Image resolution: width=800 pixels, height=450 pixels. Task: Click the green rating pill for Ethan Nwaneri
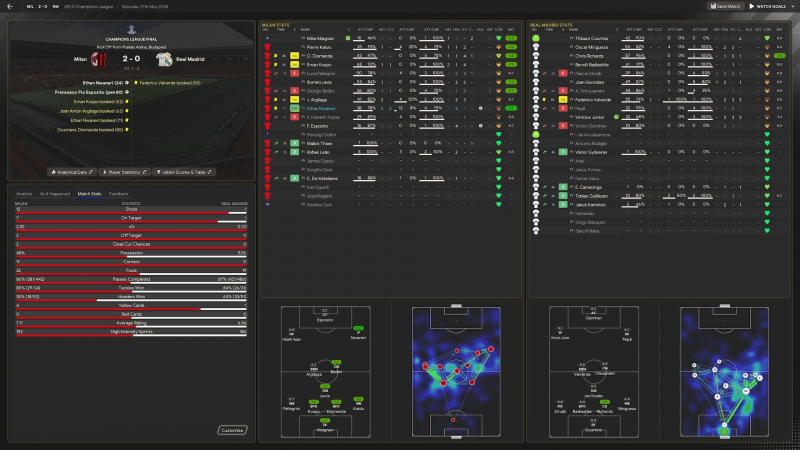point(511,108)
